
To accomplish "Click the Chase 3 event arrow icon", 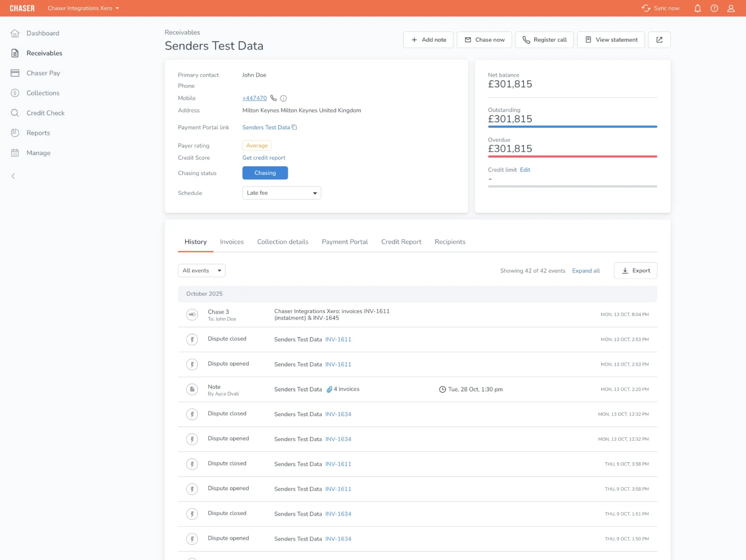I will [x=192, y=314].
